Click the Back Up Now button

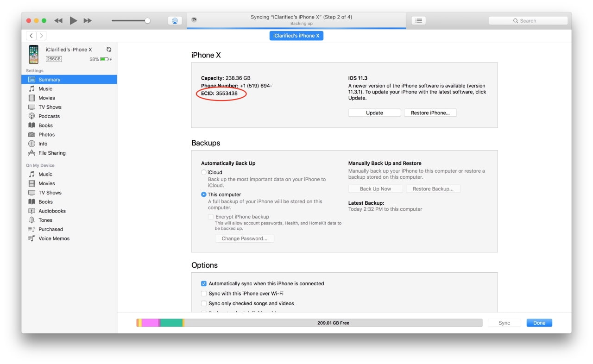click(375, 188)
